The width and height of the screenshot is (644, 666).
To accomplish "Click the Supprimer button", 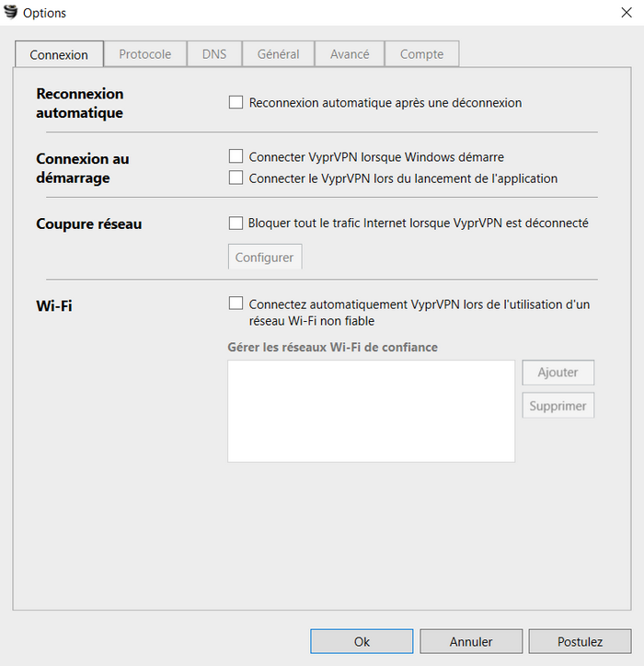I will tap(558, 406).
